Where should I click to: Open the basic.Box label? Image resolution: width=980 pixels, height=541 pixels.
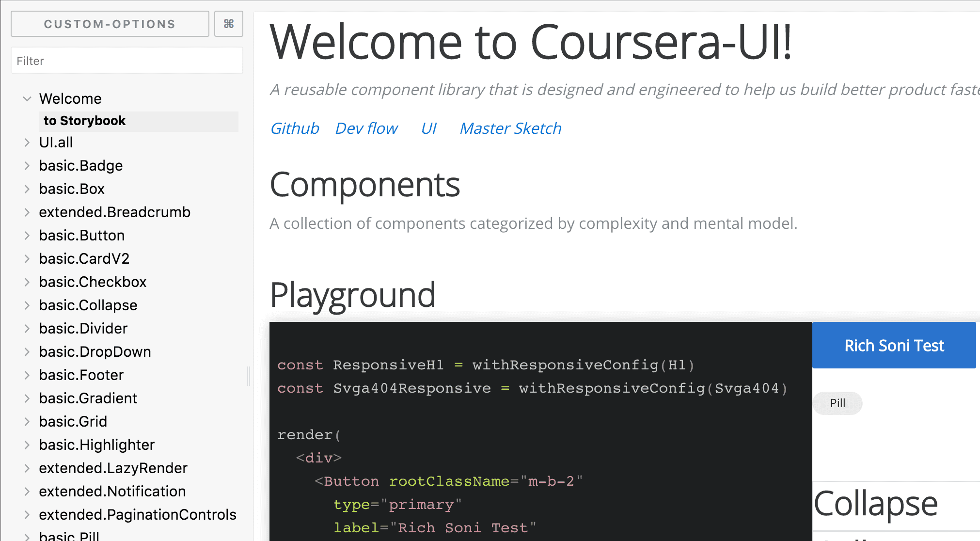[x=72, y=189]
